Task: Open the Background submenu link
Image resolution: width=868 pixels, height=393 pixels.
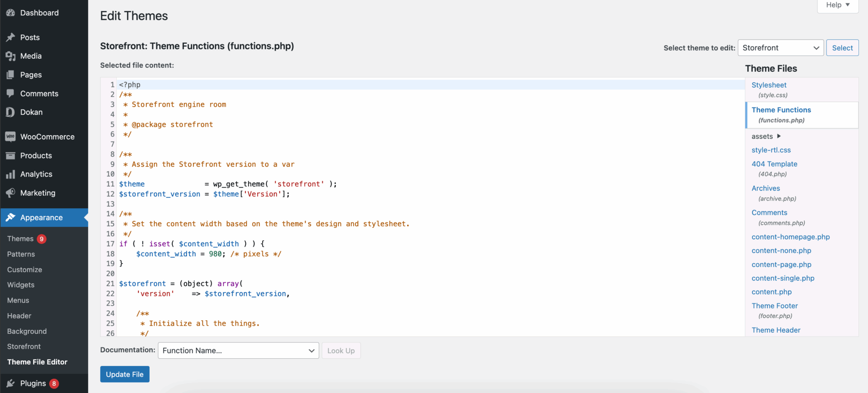Action: pyautogui.click(x=27, y=331)
